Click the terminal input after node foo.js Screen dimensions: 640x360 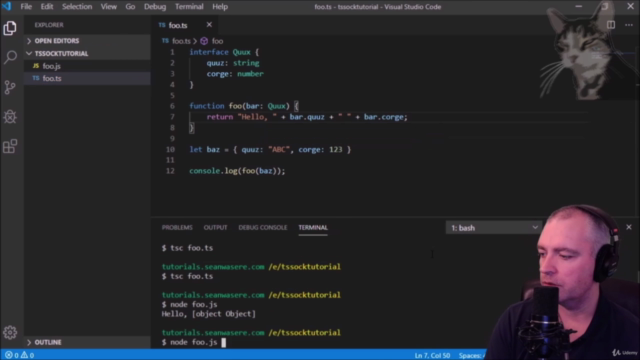[x=224, y=342]
